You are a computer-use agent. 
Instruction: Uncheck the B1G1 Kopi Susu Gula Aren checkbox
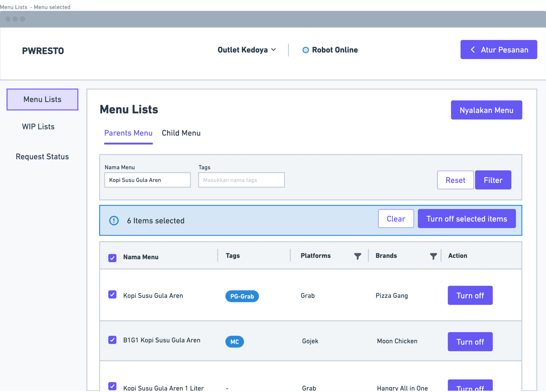(112, 340)
